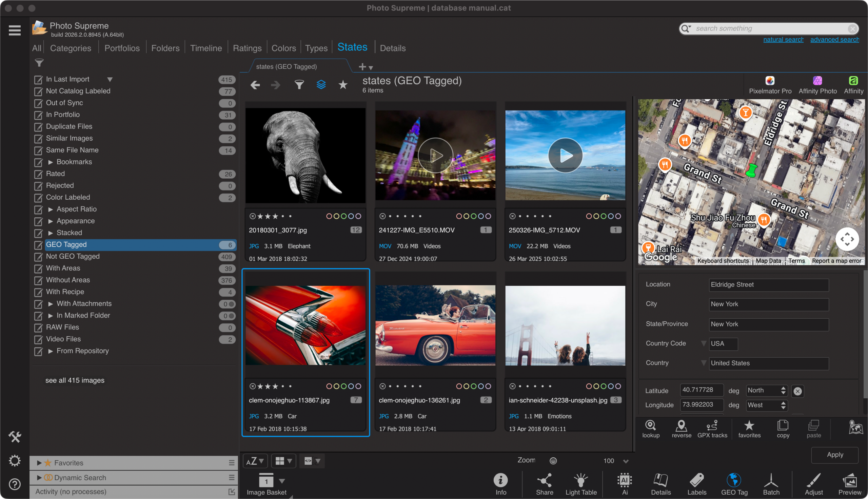The image size is (868, 499).
Task: Switch to the Folders tab
Action: (165, 48)
